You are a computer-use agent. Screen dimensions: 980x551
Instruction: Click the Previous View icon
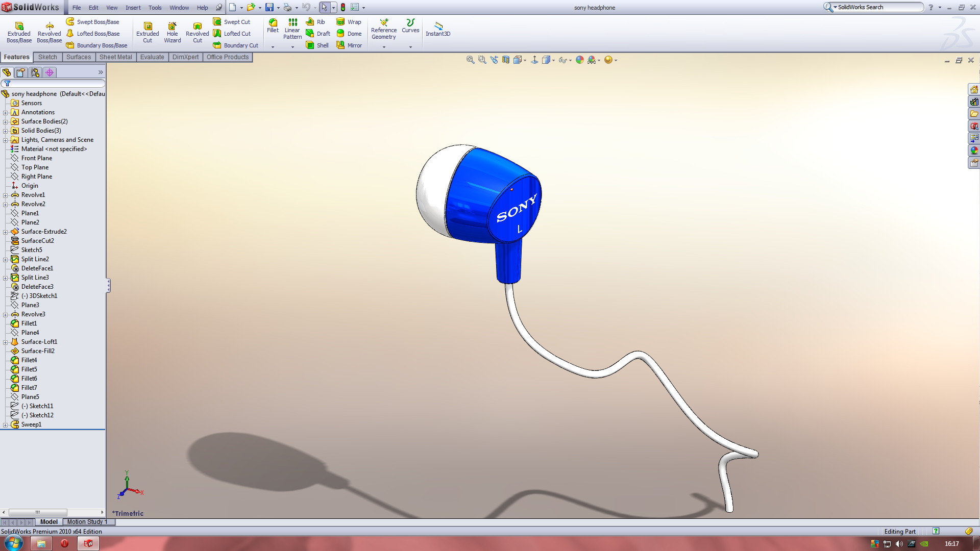tap(494, 60)
